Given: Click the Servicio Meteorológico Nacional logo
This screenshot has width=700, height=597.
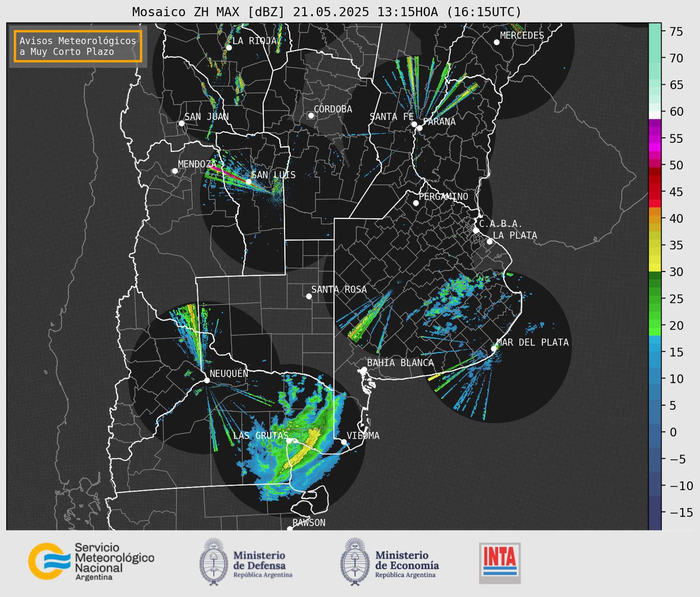Looking at the screenshot, I should coord(91,561).
